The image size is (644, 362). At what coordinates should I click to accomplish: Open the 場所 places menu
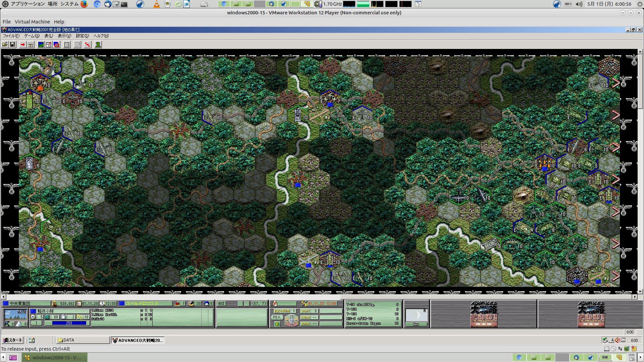pos(52,4)
